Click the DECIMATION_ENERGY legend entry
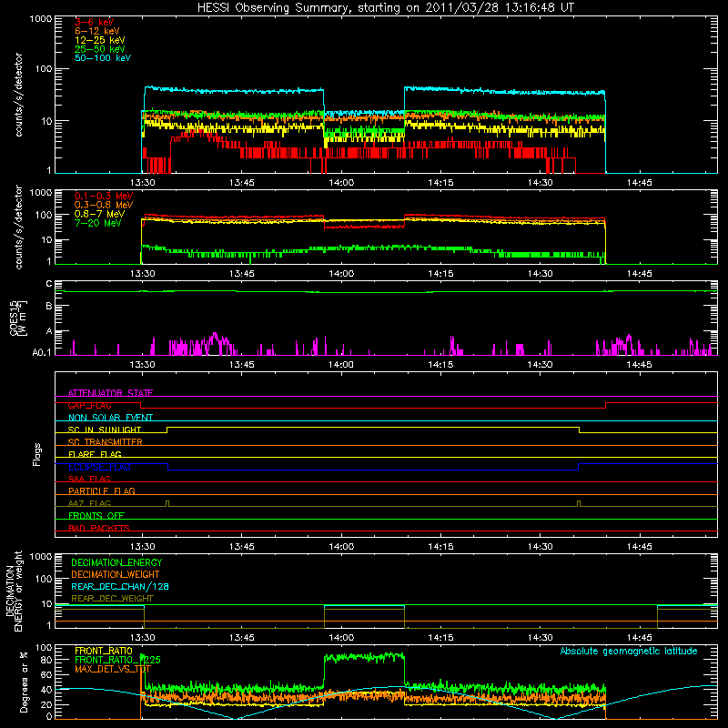This screenshot has height=728, width=728. (116, 562)
